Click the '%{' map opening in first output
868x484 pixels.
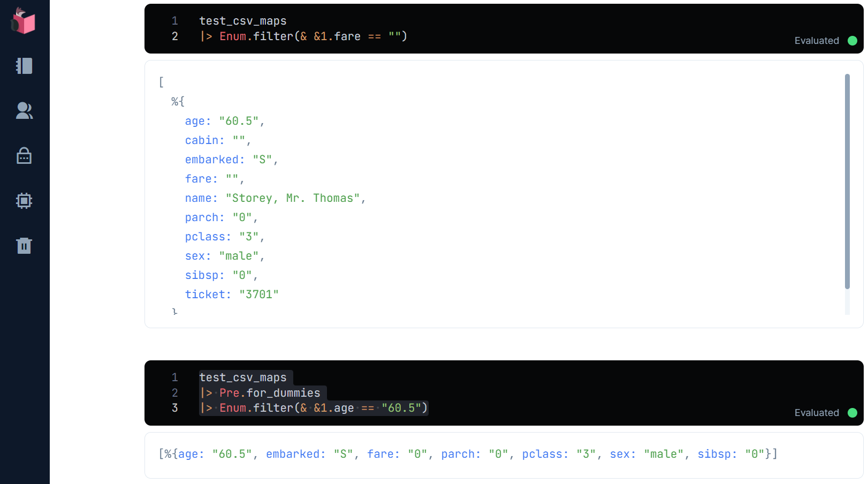178,102
